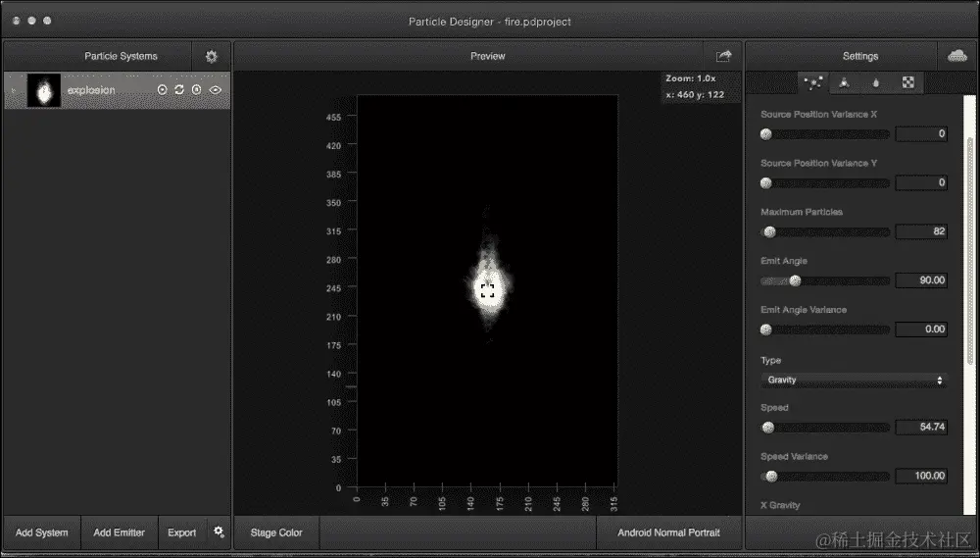The image size is (980, 558).
Task: Click the Speed field showing 54.74
Action: click(921, 427)
